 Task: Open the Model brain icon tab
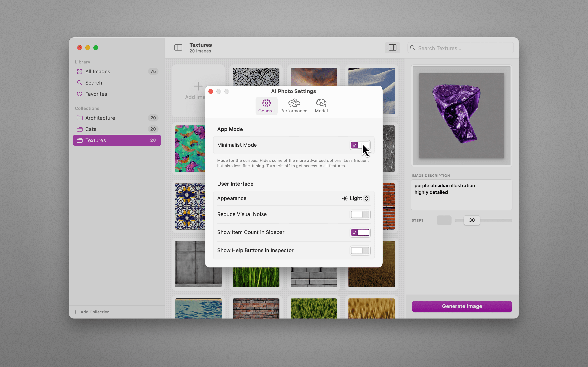(321, 106)
